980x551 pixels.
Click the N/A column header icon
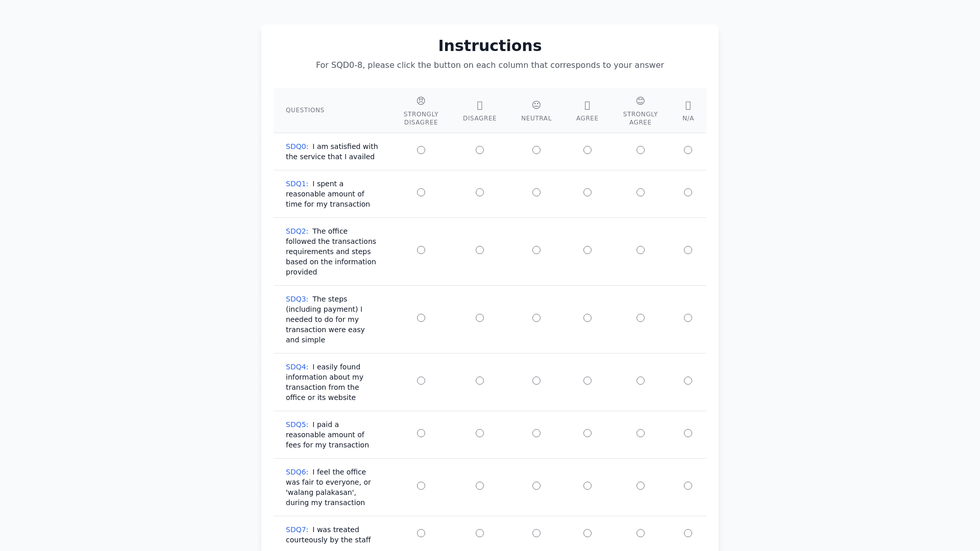coord(688,106)
